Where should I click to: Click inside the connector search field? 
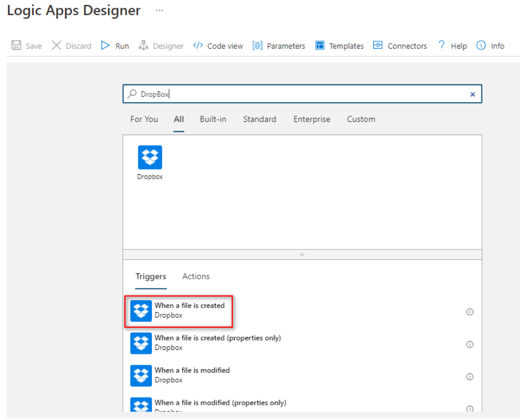click(x=254, y=93)
